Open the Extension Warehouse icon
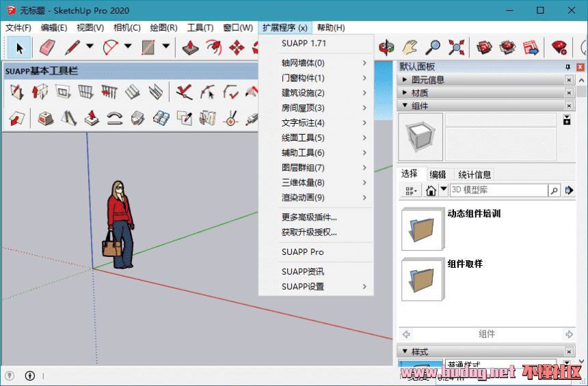The height and width of the screenshot is (386, 588). (x=507, y=47)
